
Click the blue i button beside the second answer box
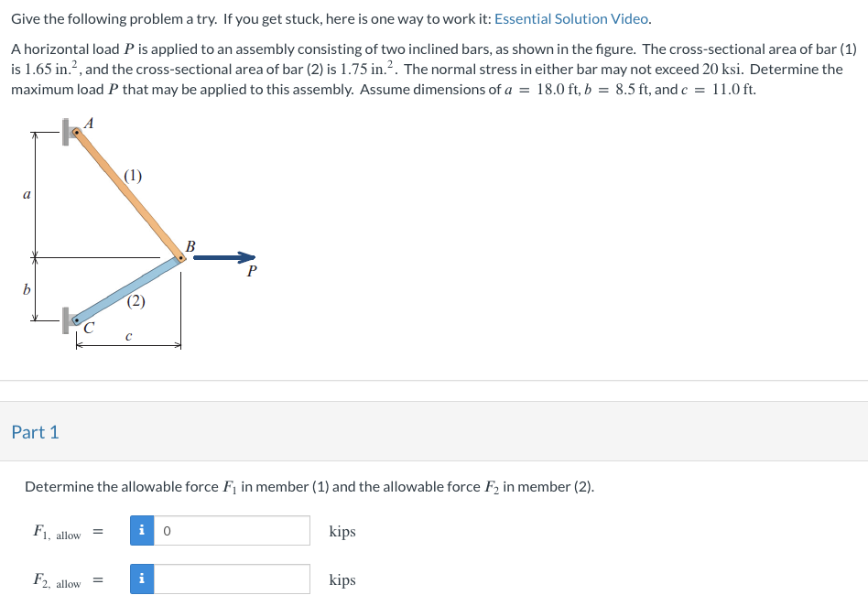(141, 579)
